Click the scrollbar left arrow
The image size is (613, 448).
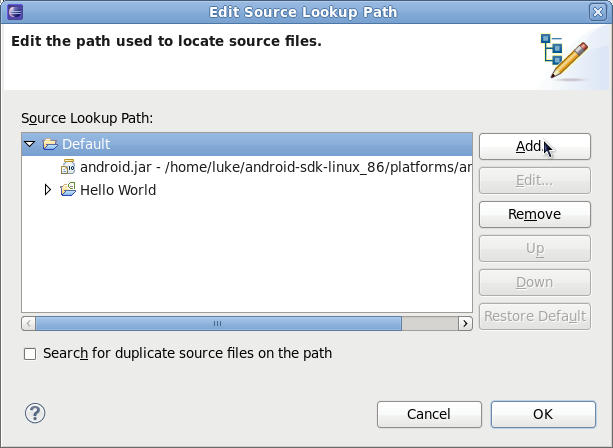[x=29, y=324]
